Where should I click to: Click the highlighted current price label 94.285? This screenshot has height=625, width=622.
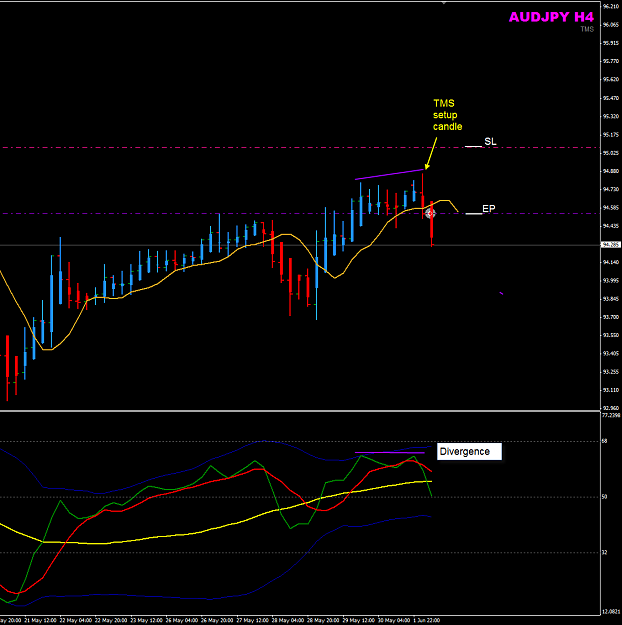611,244
